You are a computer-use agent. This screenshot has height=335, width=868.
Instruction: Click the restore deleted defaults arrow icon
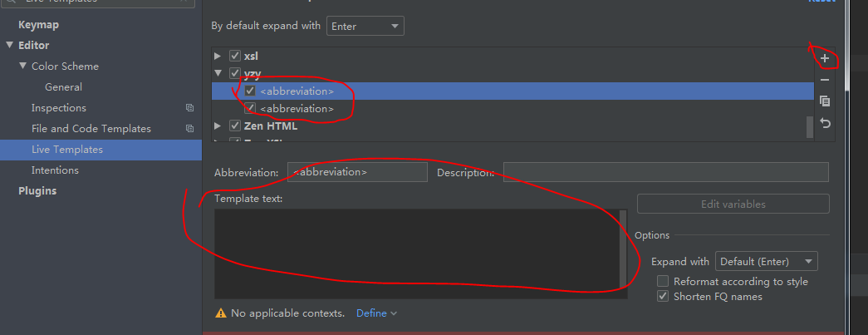(x=825, y=123)
